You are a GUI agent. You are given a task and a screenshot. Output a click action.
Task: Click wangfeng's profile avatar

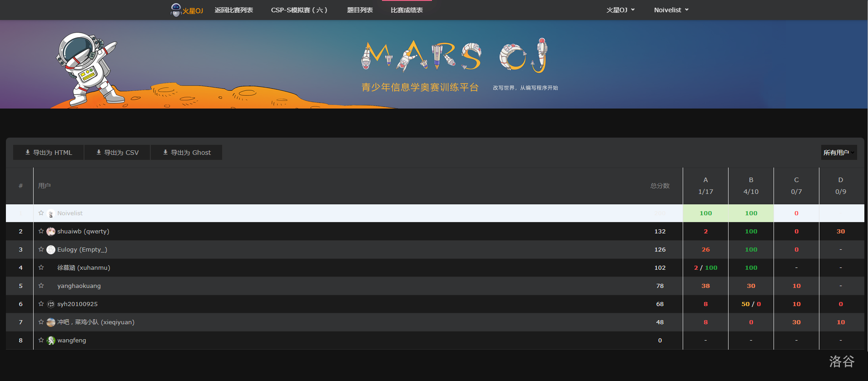click(51, 341)
